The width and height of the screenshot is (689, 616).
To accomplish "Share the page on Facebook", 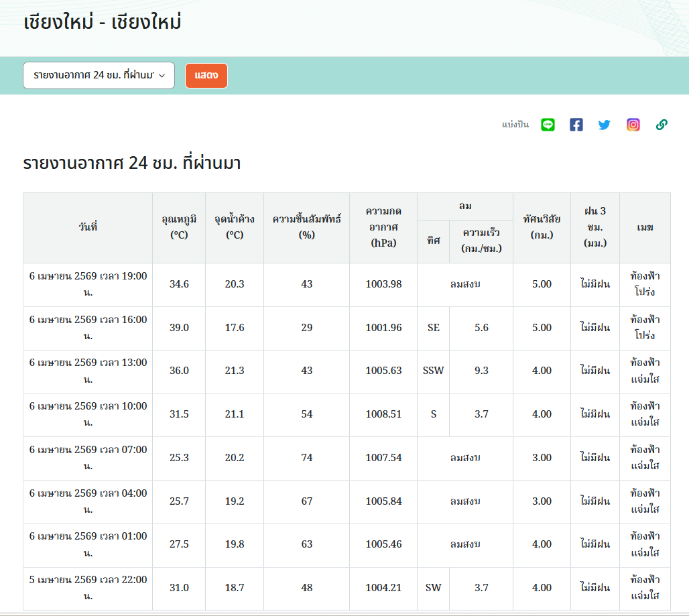I will click(x=576, y=125).
